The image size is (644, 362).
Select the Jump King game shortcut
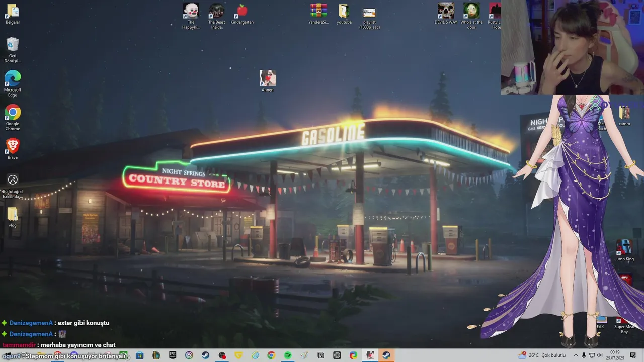point(624,250)
